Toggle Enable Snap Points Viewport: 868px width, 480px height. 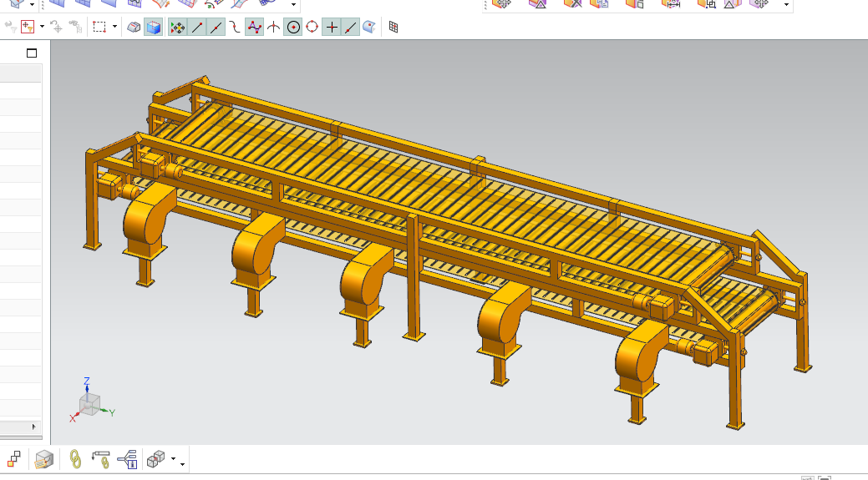click(x=177, y=27)
